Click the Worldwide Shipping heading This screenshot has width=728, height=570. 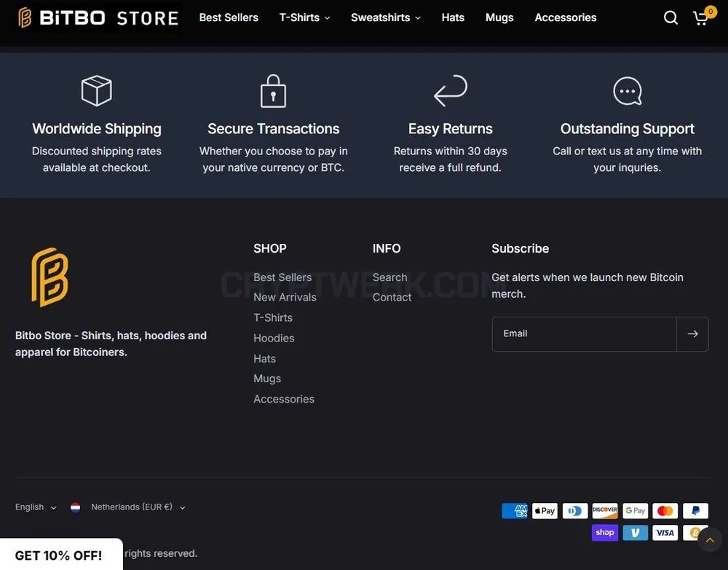click(x=97, y=129)
